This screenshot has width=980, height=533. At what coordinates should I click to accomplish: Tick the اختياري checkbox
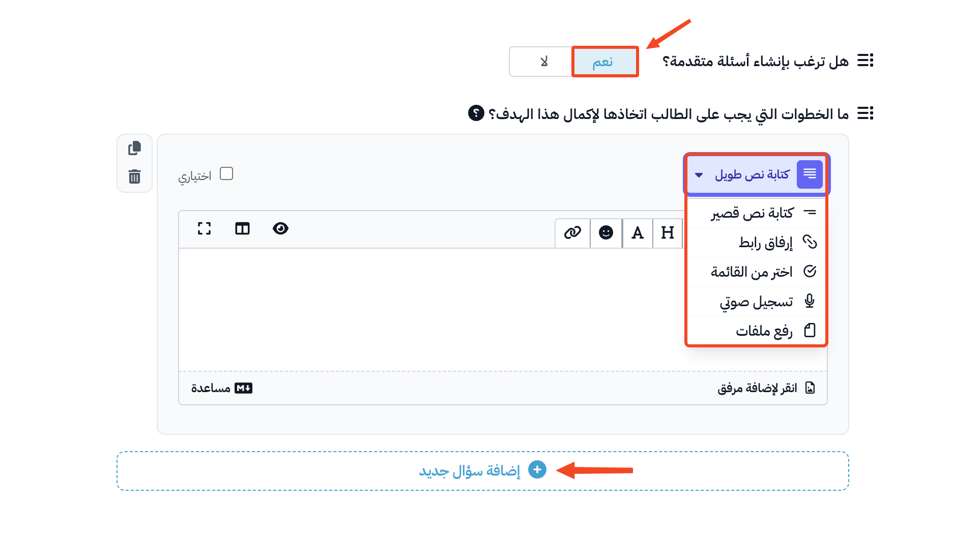pyautogui.click(x=226, y=174)
